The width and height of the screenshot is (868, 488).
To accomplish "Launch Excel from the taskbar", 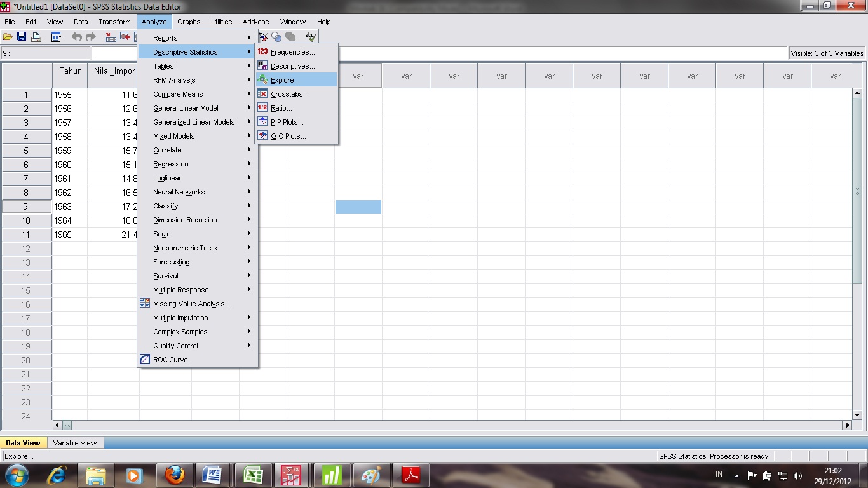I will [x=252, y=474].
